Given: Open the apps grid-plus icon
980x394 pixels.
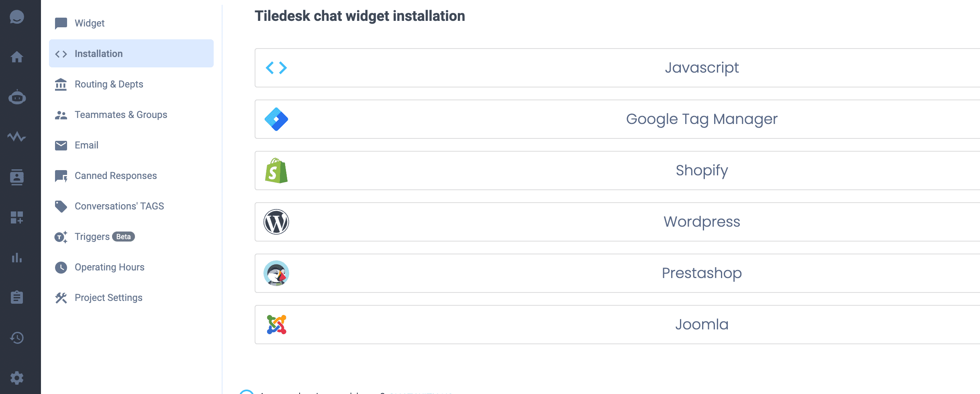Looking at the screenshot, I should (17, 217).
